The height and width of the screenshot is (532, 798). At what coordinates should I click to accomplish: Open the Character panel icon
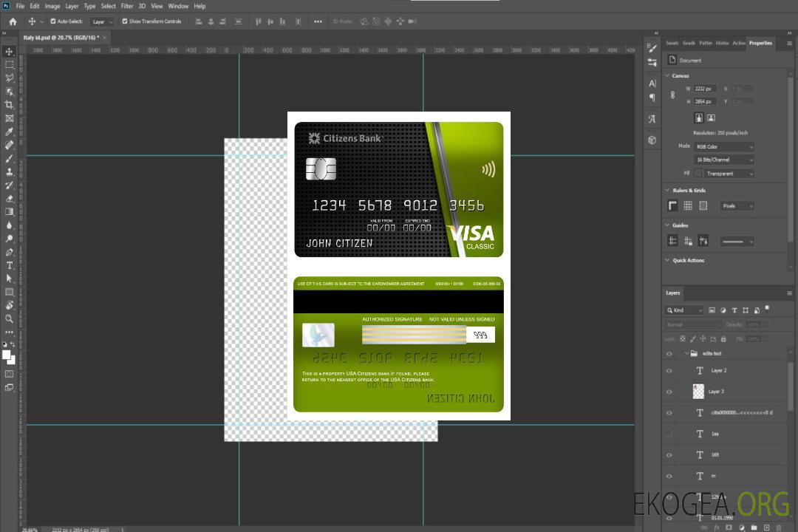click(x=652, y=83)
